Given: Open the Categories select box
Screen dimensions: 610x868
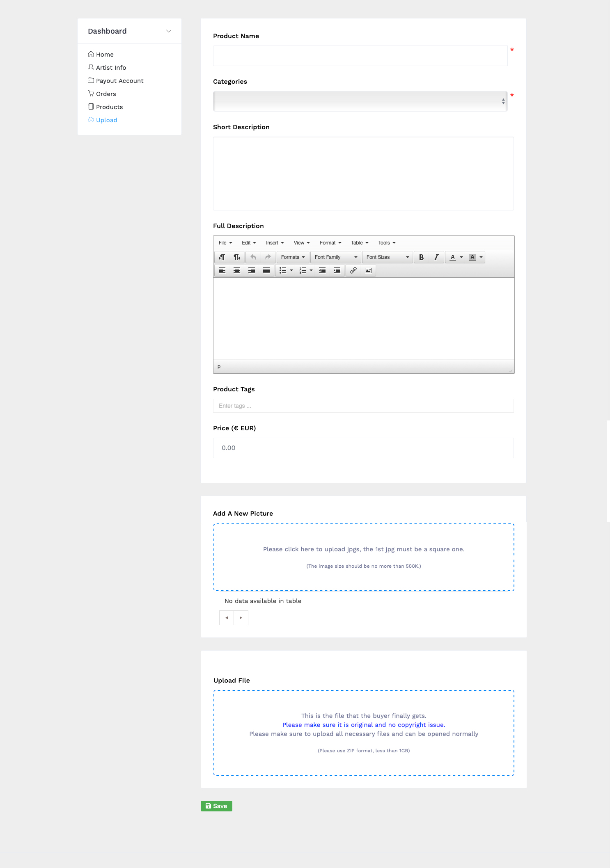Looking at the screenshot, I should coord(360,101).
